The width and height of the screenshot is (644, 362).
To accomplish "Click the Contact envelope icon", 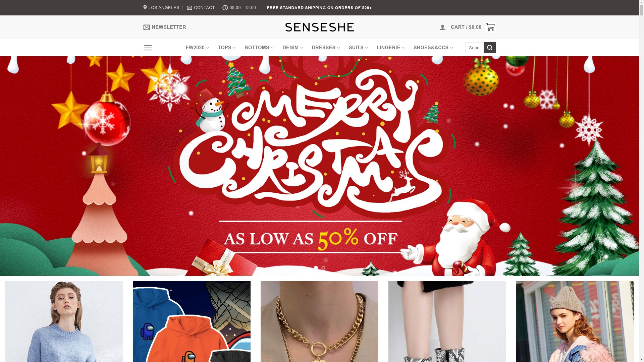I will pos(190,8).
